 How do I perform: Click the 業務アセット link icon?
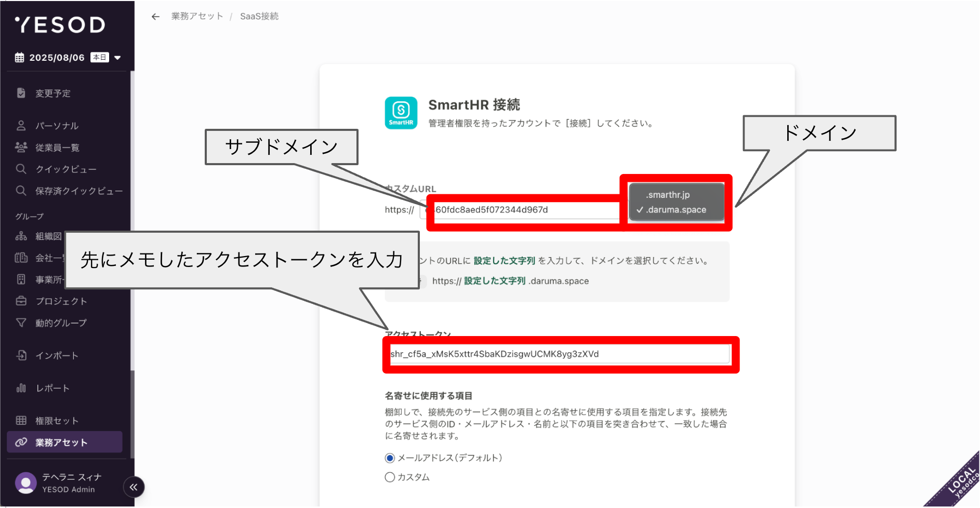(x=21, y=442)
